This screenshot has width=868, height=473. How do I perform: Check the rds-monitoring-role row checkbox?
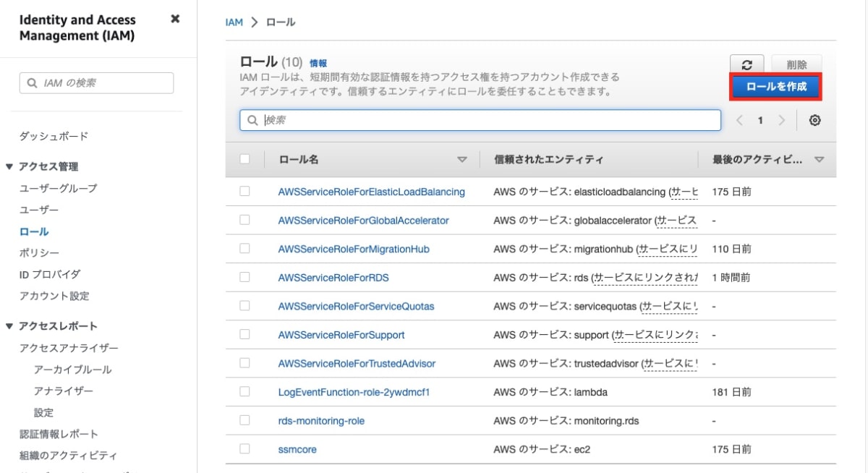[244, 420]
